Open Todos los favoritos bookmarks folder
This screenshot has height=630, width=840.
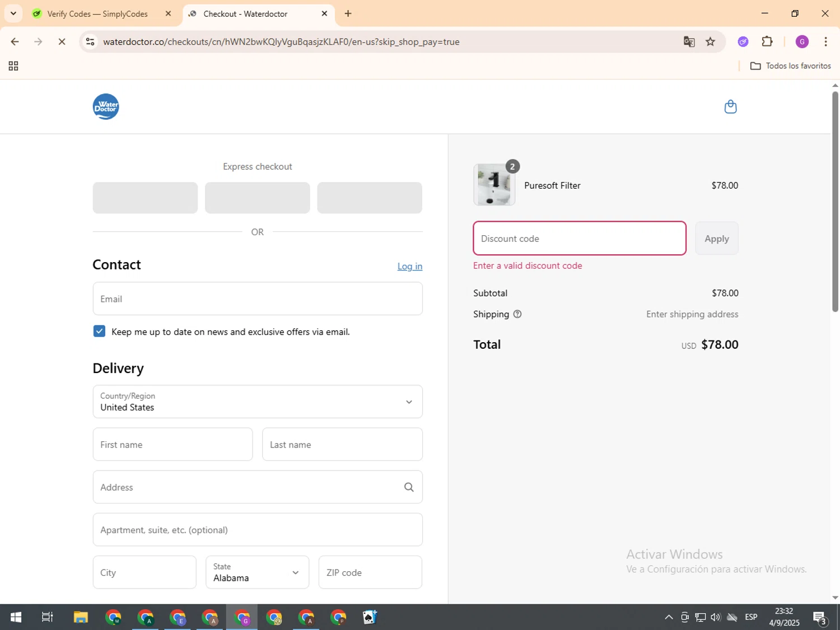(790, 66)
